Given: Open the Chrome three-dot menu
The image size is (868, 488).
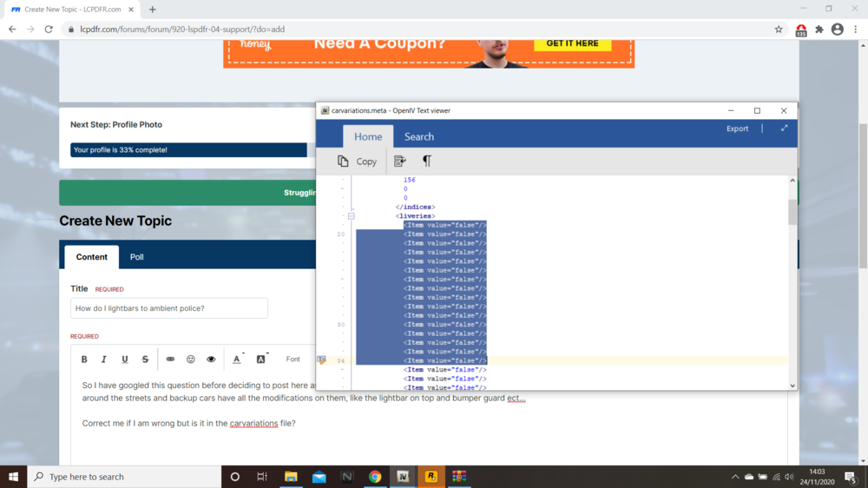Looking at the screenshot, I should pos(856,30).
